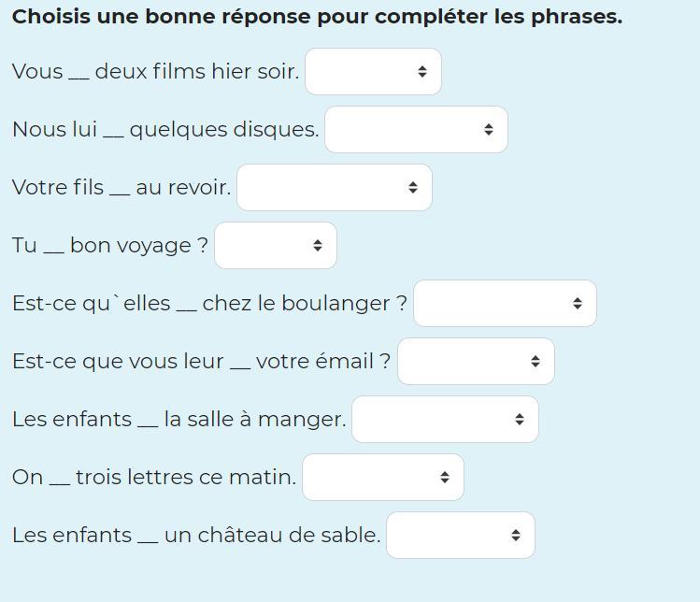Click the heading "Choisis une bonne réponse"
This screenshot has height=602, width=700.
pos(317,17)
